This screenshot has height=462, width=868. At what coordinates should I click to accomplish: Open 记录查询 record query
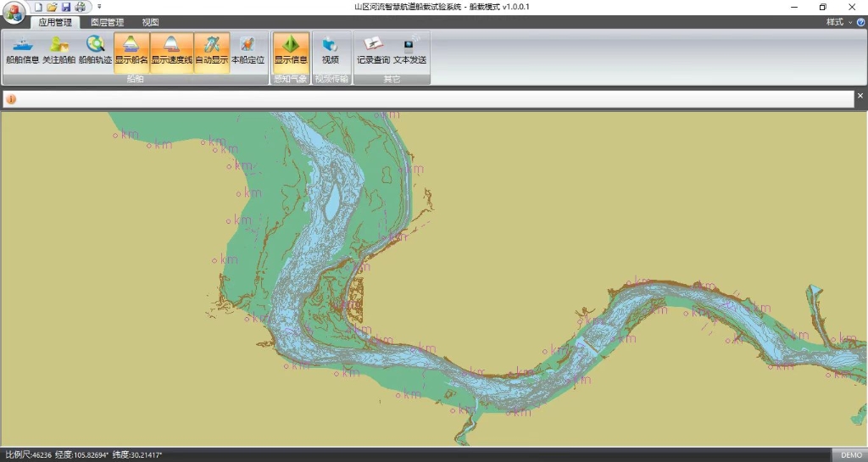point(373,52)
